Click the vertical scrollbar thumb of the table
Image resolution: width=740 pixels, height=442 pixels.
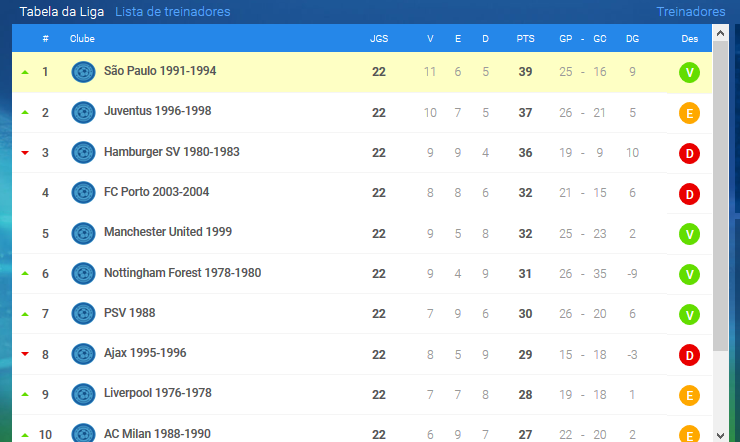[720, 196]
